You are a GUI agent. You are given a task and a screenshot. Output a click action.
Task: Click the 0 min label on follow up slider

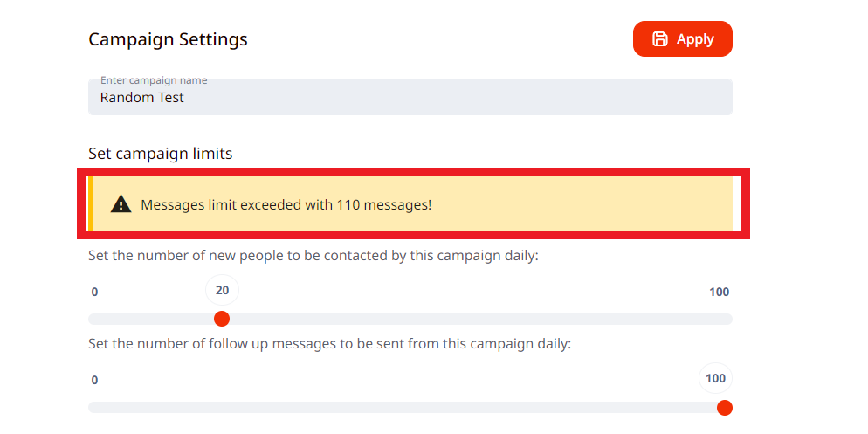click(x=94, y=380)
